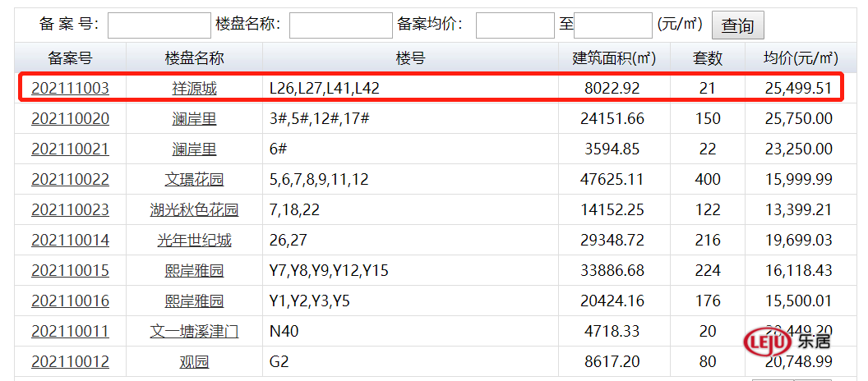Open record link 202111003
868x381 pixels.
tap(71, 89)
